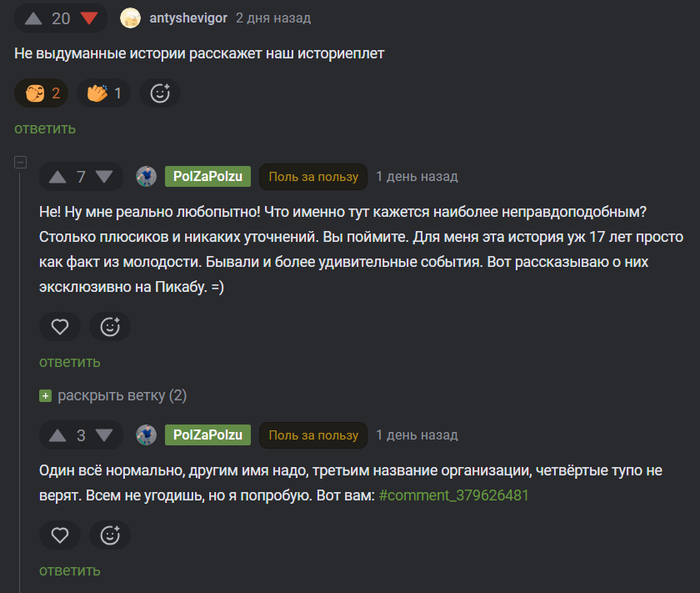Downvote the comment rated 7

click(x=104, y=177)
